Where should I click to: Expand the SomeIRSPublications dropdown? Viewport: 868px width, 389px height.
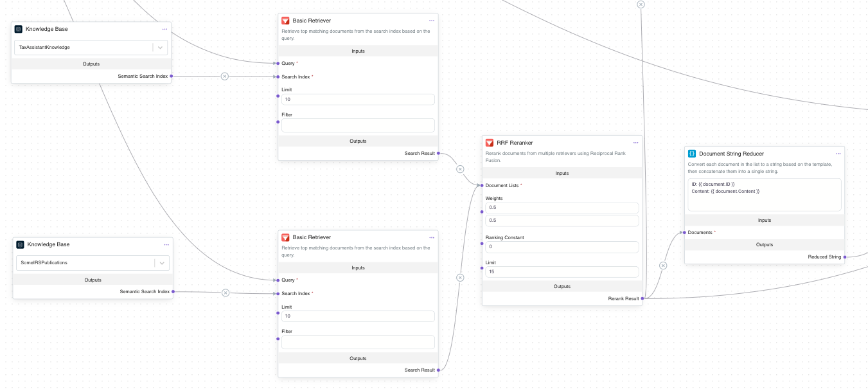coord(162,263)
